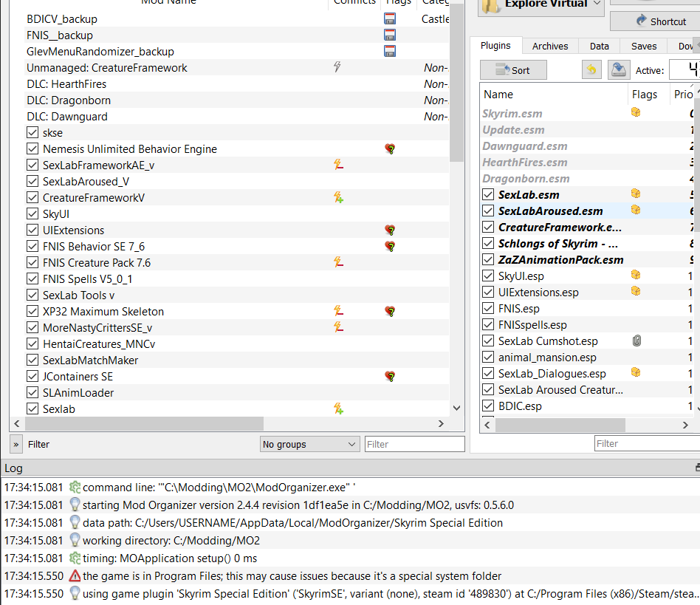Uncheck the BDIC.esp plugin
Image resolution: width=700 pixels, height=605 pixels.
point(488,406)
